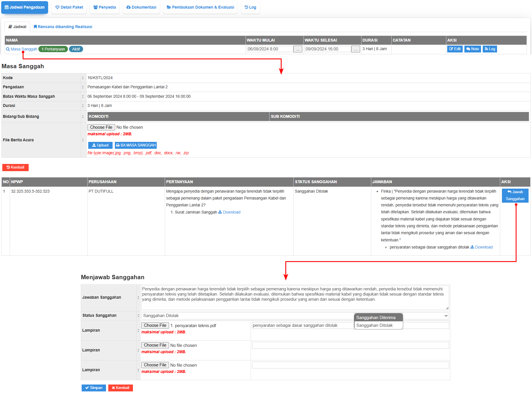
Task: Open the Log button in Aksi column
Action: click(x=490, y=49)
